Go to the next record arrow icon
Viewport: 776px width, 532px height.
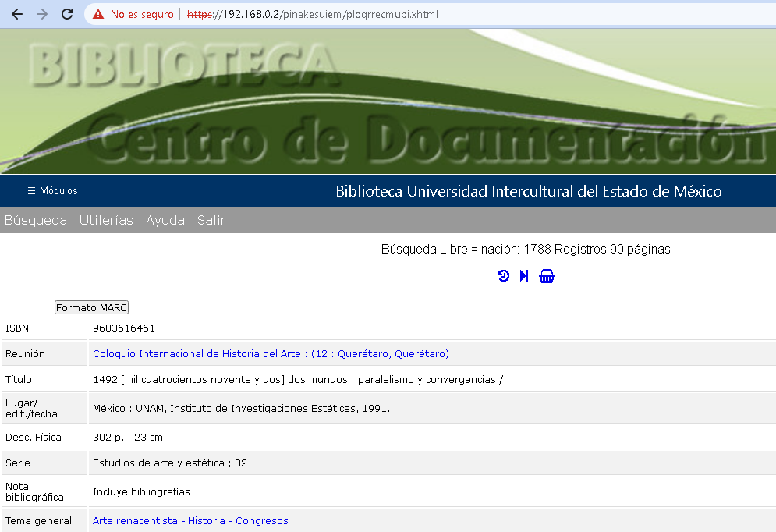pos(524,276)
